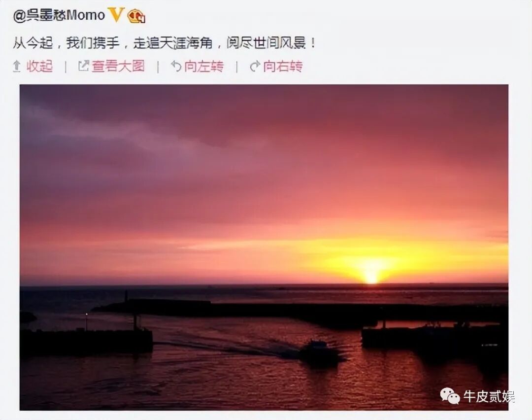Click the counterclockwise rotate arrow icon

tap(176, 66)
